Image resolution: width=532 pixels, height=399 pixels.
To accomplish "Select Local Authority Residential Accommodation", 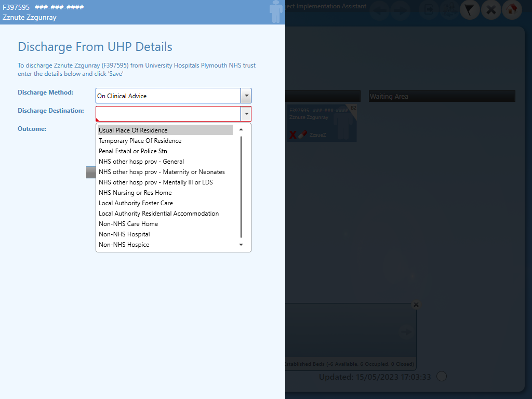I will [165, 214].
